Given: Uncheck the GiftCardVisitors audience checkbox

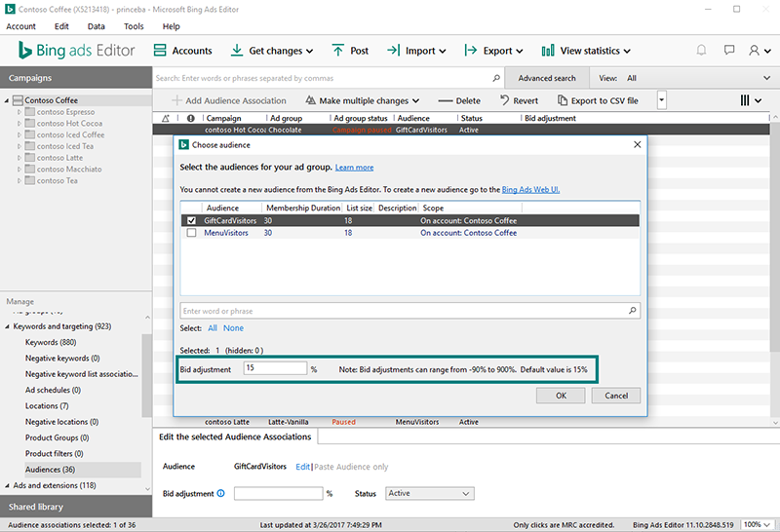Looking at the screenshot, I should 192,220.
